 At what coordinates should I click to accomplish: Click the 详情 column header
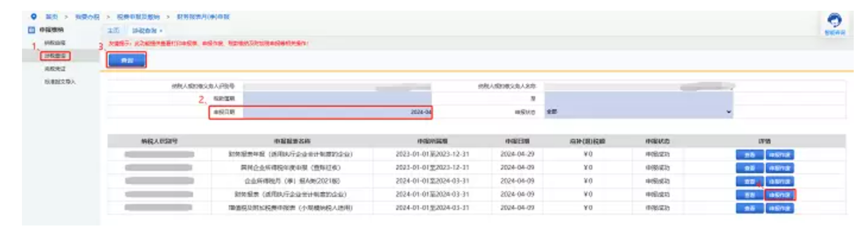click(x=765, y=142)
